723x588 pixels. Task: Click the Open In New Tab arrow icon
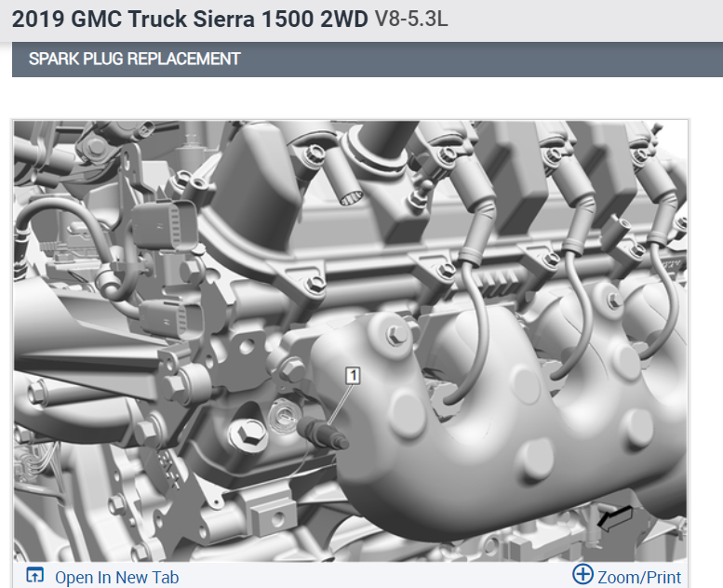(x=35, y=576)
